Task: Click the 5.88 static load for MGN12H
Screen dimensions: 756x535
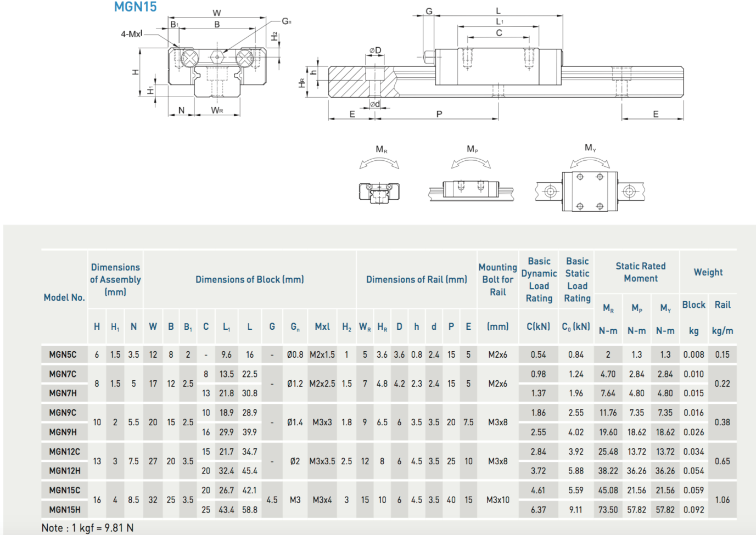Action: (576, 471)
